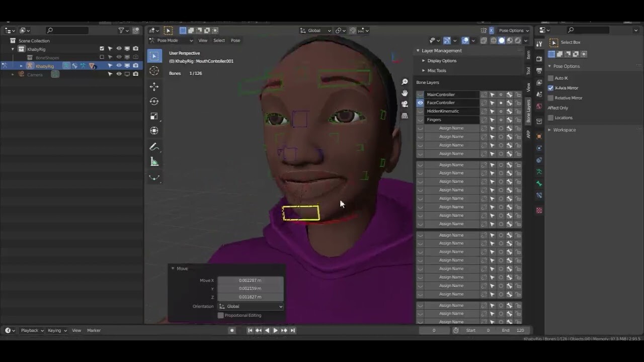644x362 pixels.
Task: Click the Fingers bone layer button
Action: click(450, 119)
